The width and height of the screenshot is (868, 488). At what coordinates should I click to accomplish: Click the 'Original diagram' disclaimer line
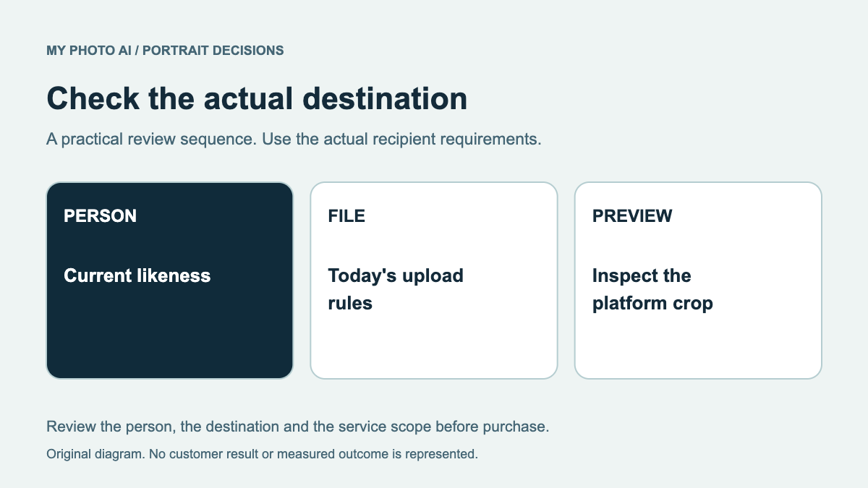262,455
